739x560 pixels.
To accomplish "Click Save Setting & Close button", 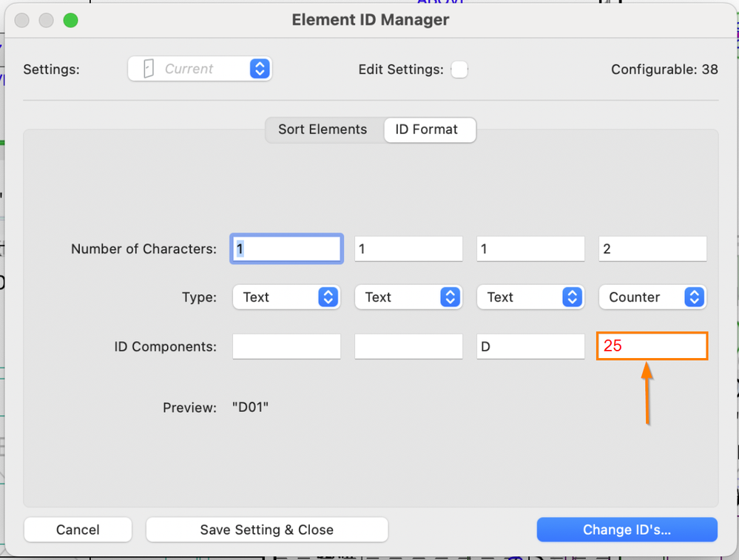I will click(x=267, y=530).
